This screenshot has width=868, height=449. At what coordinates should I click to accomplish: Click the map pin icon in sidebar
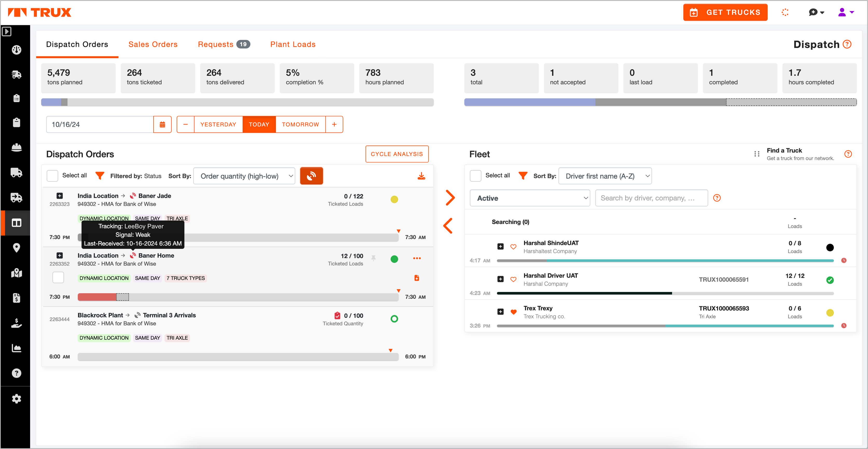coord(16,248)
